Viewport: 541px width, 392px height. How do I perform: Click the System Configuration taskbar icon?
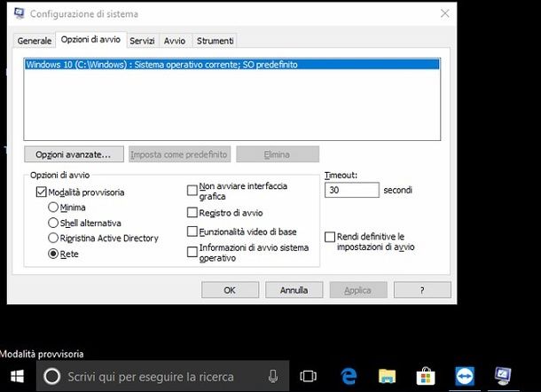(503, 376)
